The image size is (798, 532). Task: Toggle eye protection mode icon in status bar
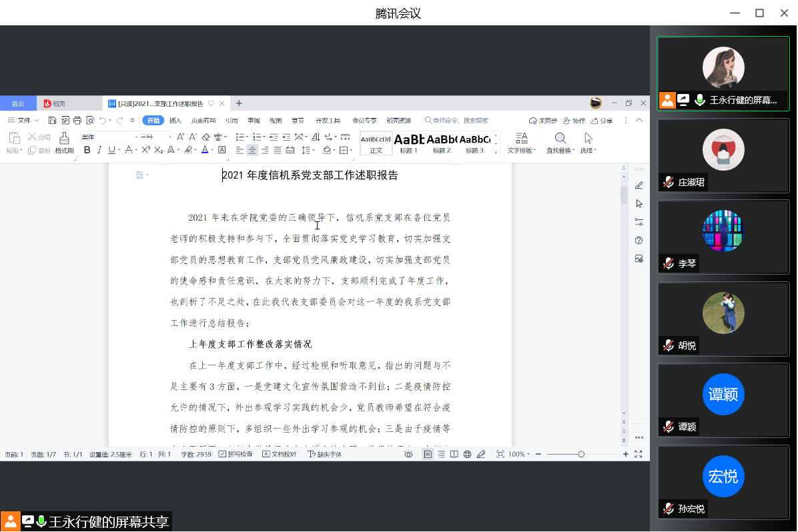click(408, 454)
